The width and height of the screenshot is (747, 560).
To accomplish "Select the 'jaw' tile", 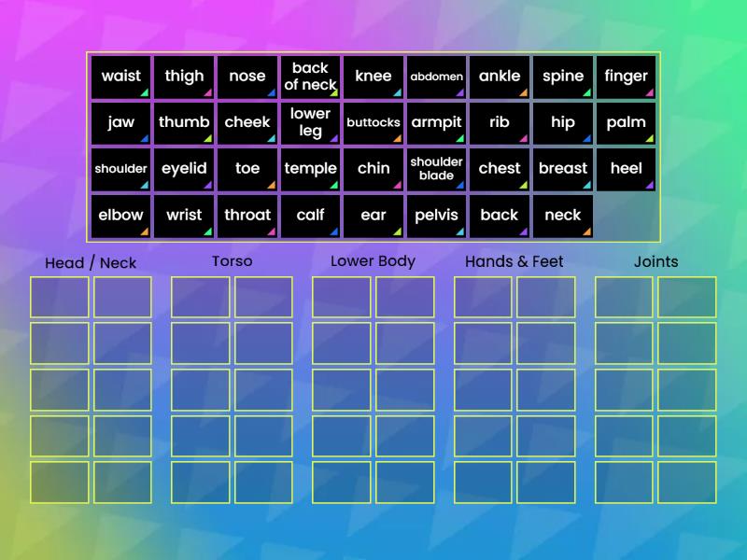I will 121,123.
